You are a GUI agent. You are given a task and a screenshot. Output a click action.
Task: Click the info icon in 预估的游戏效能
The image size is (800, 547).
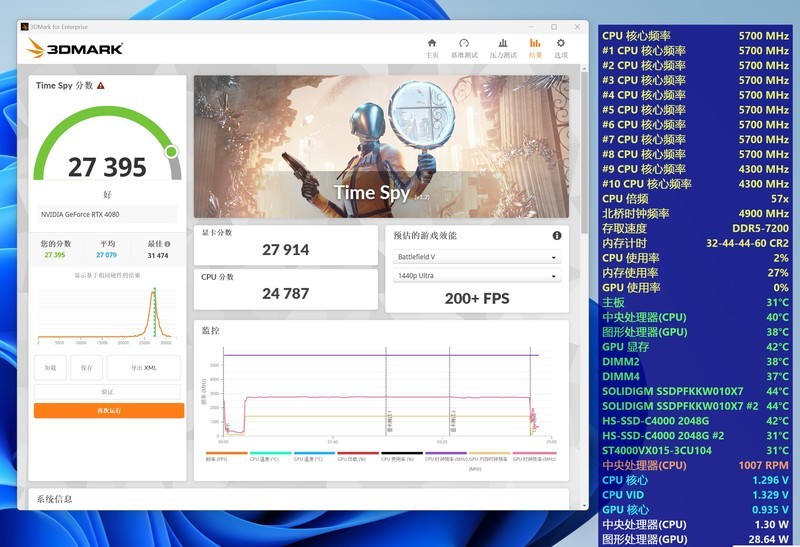pyautogui.click(x=557, y=235)
